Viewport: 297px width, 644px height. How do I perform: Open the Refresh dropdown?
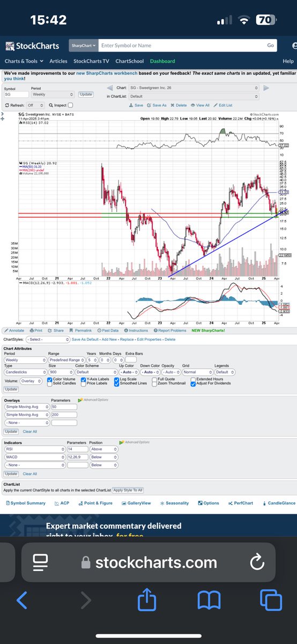tap(35, 105)
